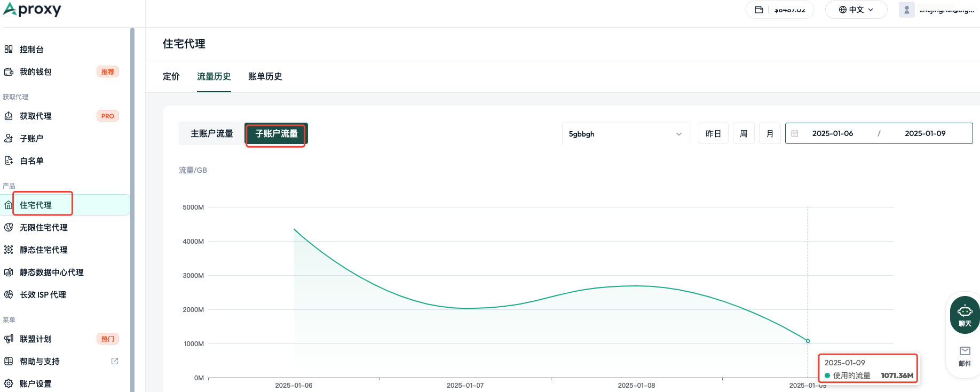Image resolution: width=980 pixels, height=392 pixels.
Task: Select the 周 range button
Action: pos(744,133)
